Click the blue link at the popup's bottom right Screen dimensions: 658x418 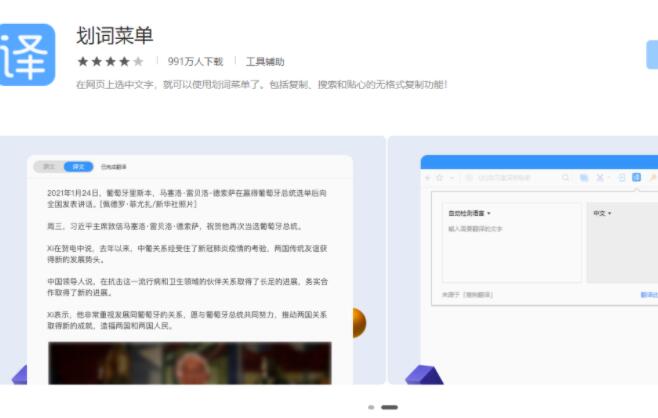pos(649,295)
